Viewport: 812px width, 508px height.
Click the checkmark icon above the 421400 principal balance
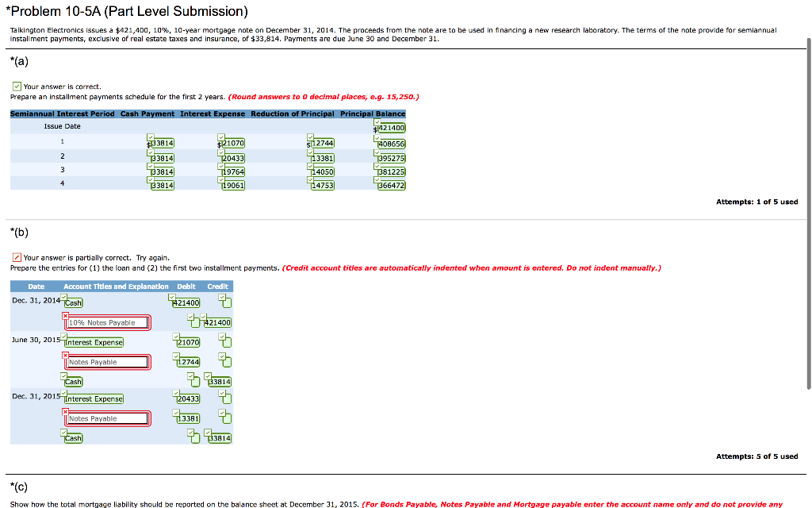[x=376, y=121]
